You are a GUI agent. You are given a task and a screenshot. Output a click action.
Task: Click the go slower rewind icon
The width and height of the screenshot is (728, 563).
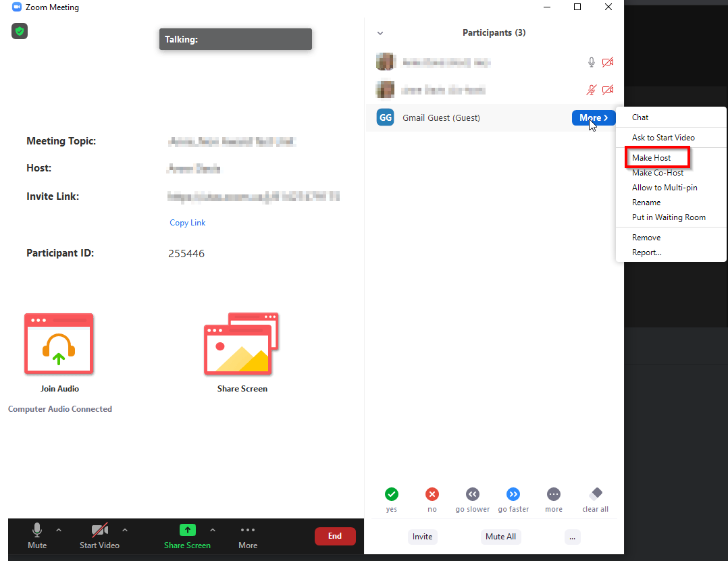point(473,494)
